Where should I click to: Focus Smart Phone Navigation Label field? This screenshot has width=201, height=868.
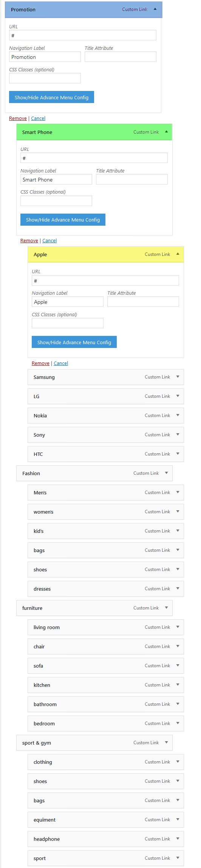(x=56, y=180)
